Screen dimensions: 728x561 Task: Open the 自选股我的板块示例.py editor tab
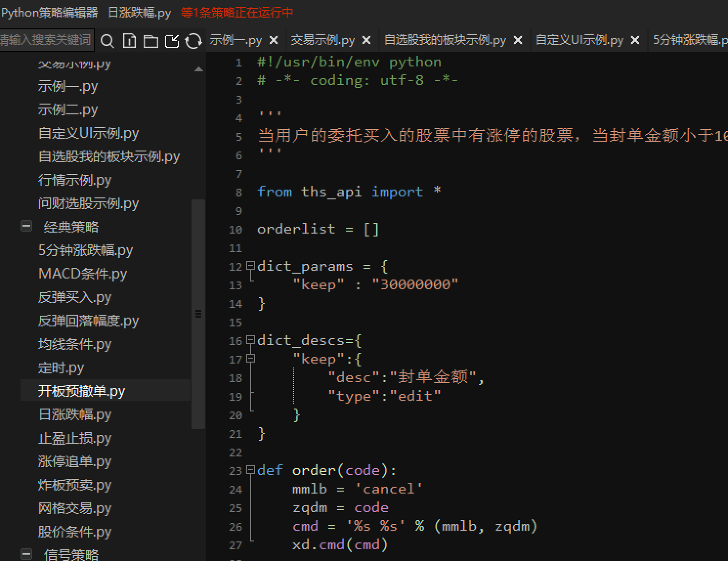[445, 40]
